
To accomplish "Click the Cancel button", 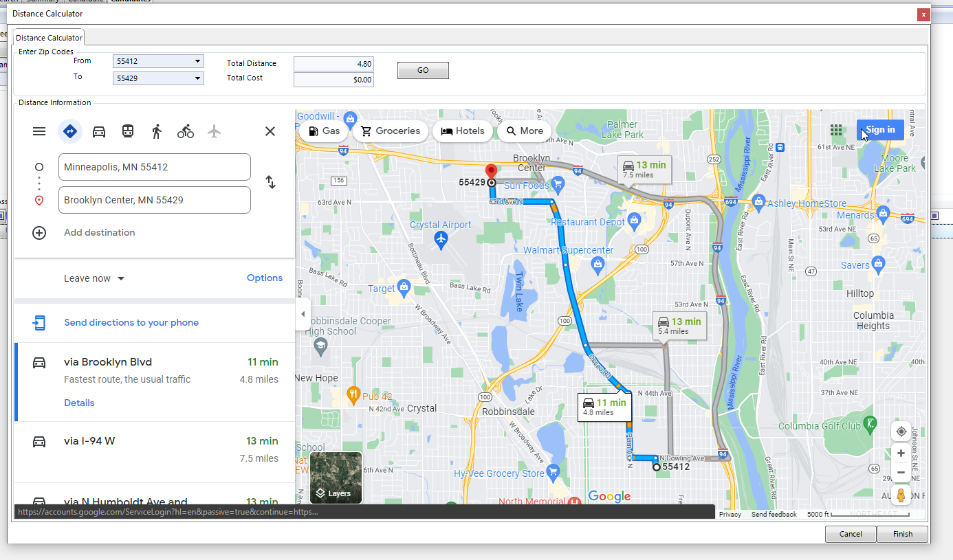I will pos(851,534).
